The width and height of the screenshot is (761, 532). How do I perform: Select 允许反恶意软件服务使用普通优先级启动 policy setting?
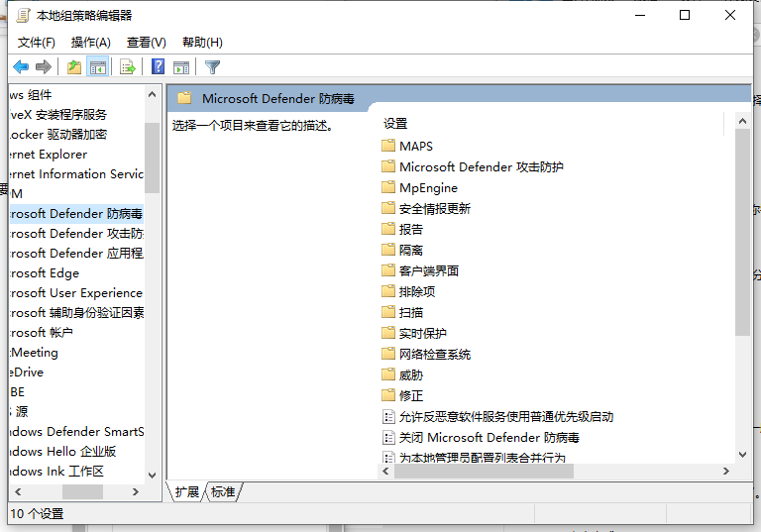pyautogui.click(x=498, y=417)
